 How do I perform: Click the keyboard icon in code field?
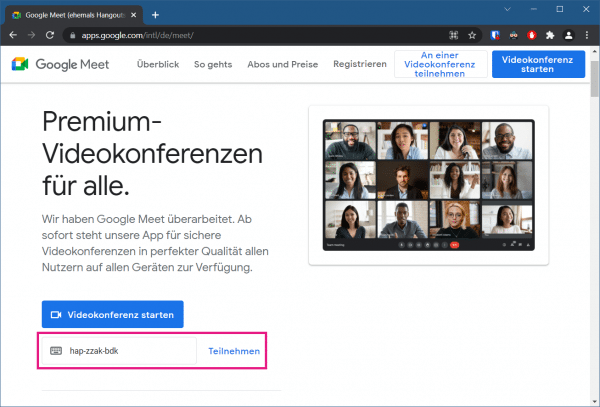(x=56, y=351)
